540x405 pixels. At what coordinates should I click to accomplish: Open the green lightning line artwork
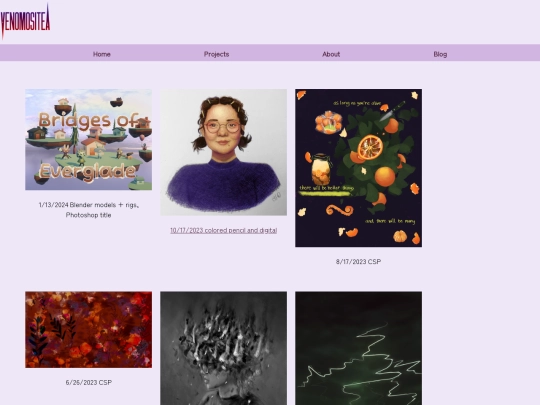(x=359, y=348)
